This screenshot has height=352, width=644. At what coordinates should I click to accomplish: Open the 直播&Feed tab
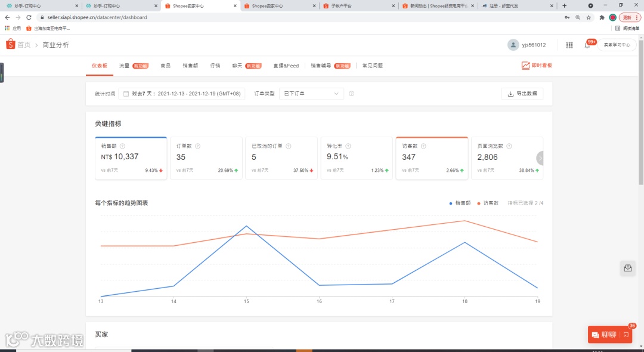[286, 66]
